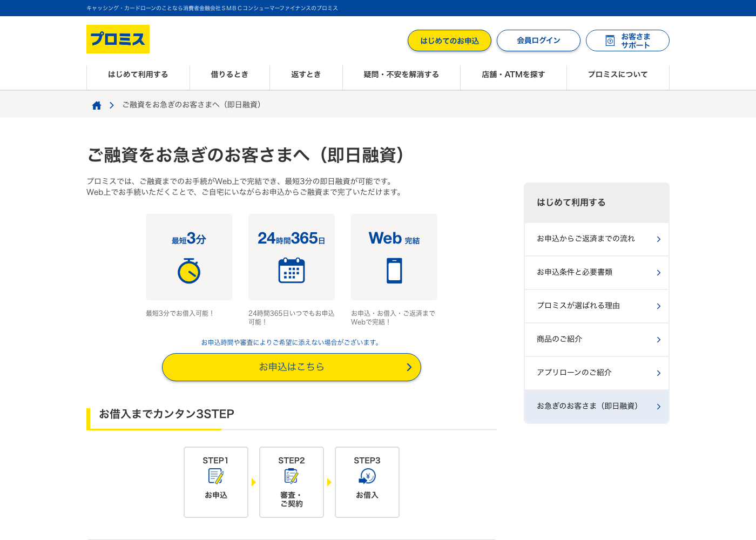Open お客さまサポート from the header
The height and width of the screenshot is (540, 756).
click(627, 40)
